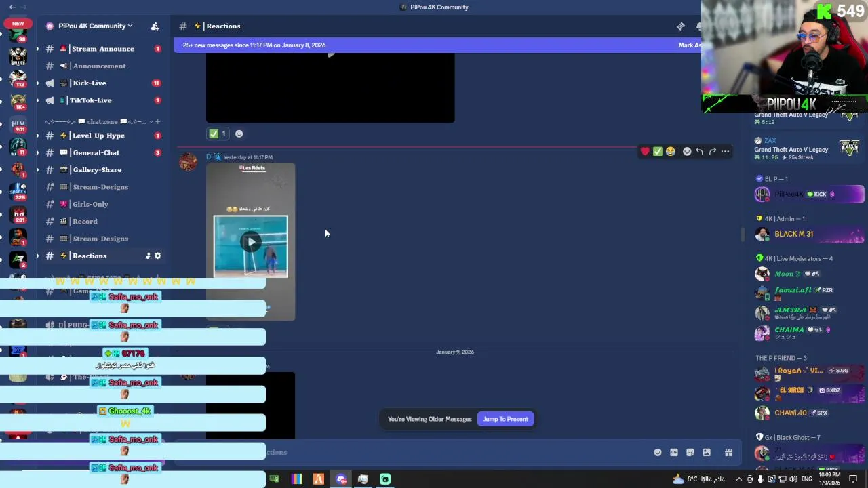Click the gift icon in the message box
868x488 pixels.
pos(728,452)
